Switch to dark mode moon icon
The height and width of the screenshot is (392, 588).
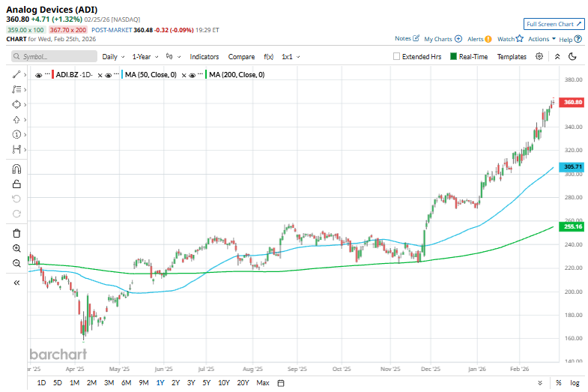point(572,56)
